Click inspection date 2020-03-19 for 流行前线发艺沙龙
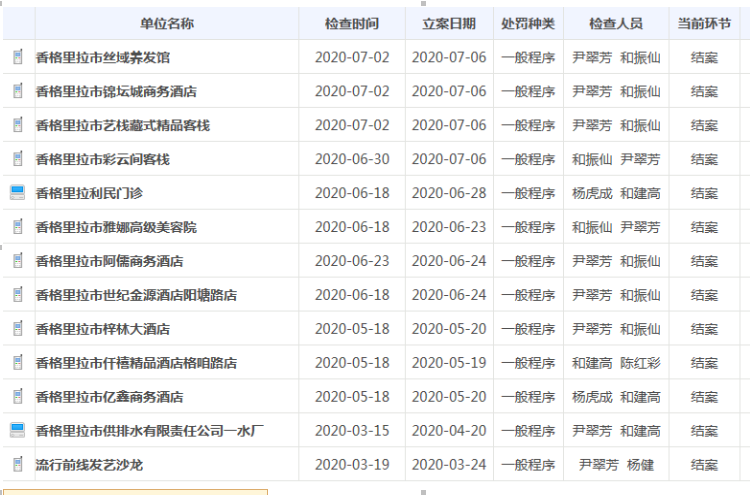Viewport: 750px width, 495px height. click(x=352, y=465)
